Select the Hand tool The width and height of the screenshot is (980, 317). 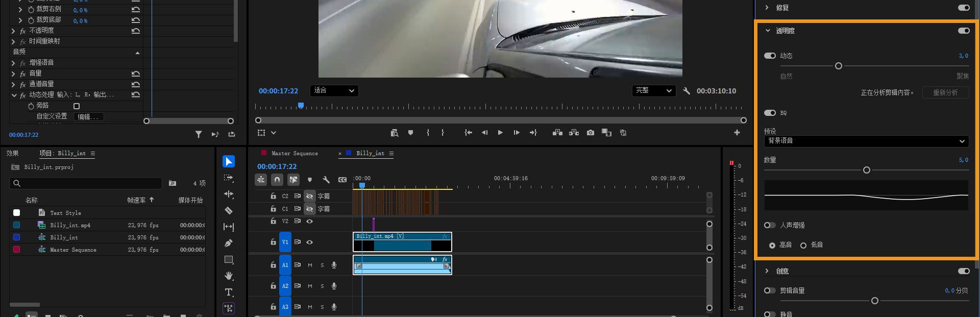click(x=229, y=276)
